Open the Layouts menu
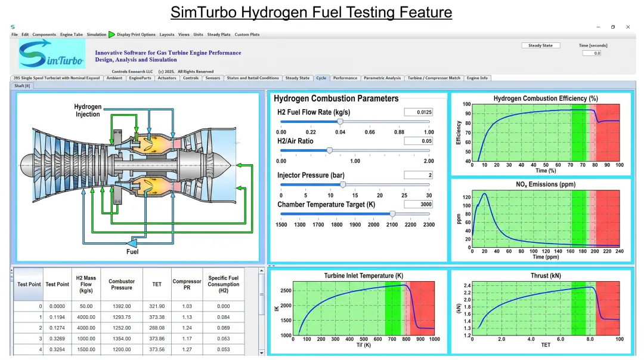 click(x=167, y=35)
